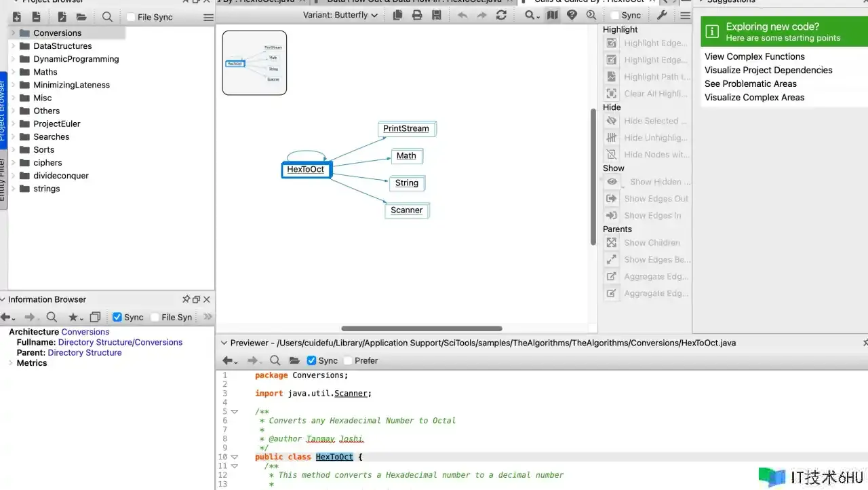Click View Complex Functions suggestion
868x490 pixels.
754,56
